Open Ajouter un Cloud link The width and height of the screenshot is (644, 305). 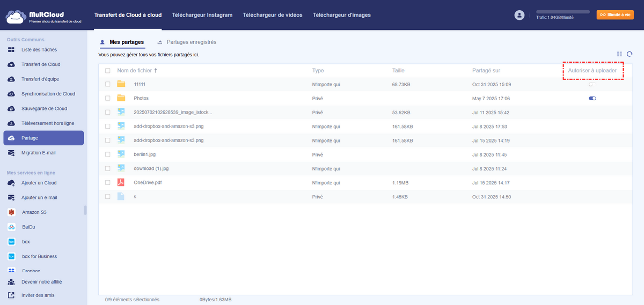click(x=39, y=183)
